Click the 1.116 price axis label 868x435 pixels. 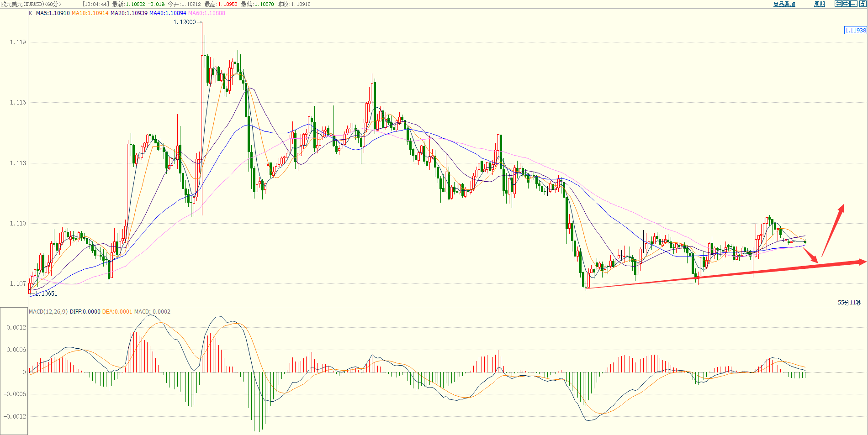point(18,102)
